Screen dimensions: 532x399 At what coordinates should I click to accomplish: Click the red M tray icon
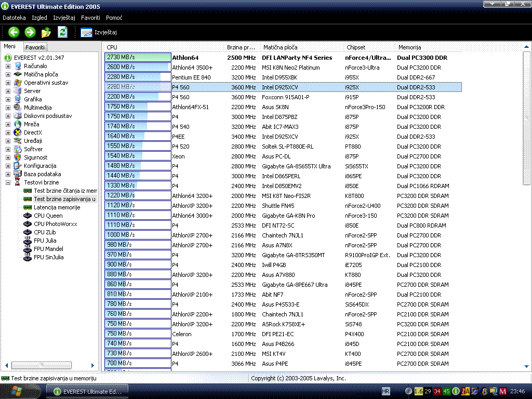pos(502,391)
